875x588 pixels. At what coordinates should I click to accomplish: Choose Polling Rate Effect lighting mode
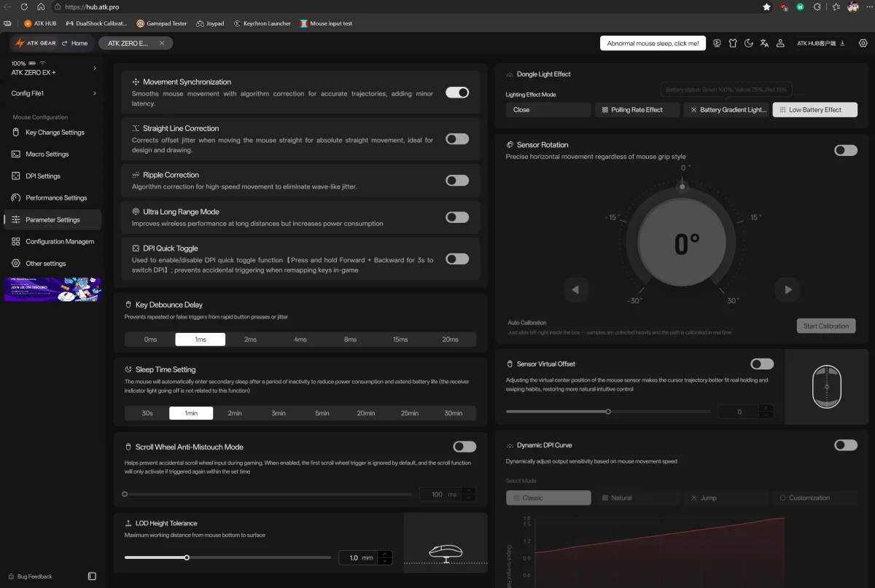click(x=637, y=110)
